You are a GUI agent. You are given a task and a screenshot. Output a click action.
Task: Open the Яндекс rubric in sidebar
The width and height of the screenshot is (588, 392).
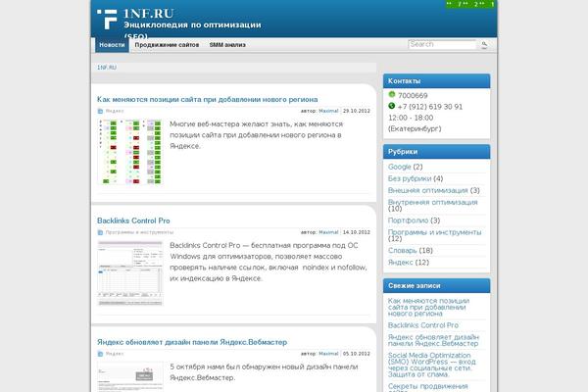[x=401, y=263]
